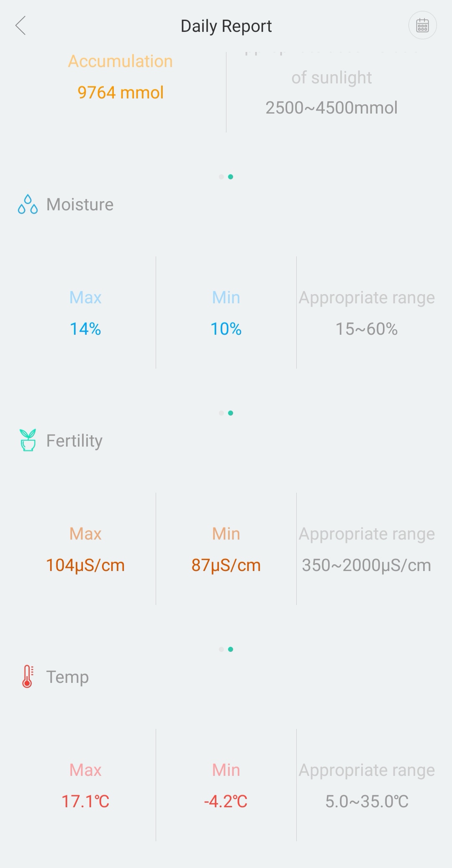Open the calendar date picker

pos(422,26)
